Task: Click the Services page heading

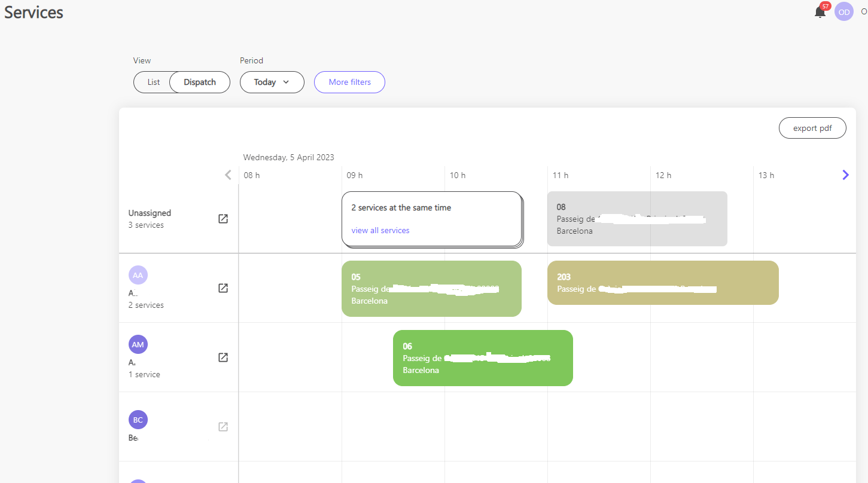Action: (33, 12)
